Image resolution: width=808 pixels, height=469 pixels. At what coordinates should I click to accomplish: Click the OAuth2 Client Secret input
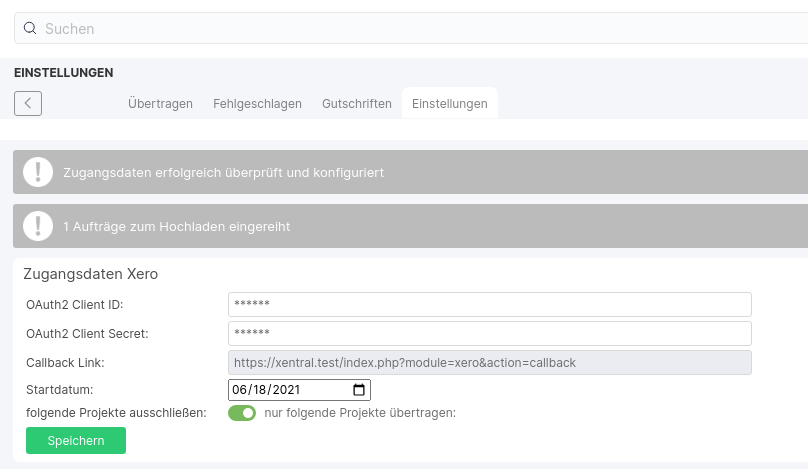(x=489, y=333)
